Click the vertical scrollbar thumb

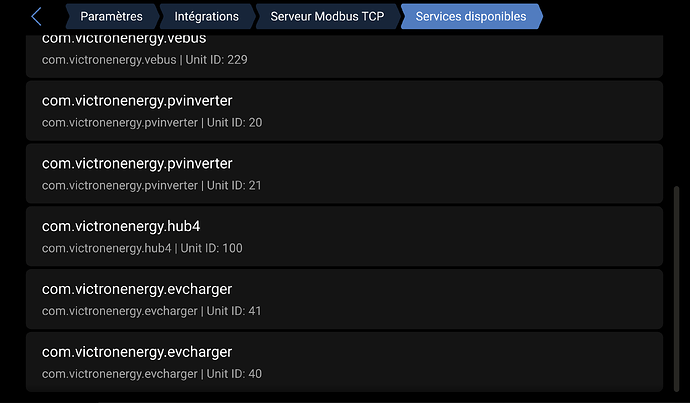pyautogui.click(x=676, y=280)
